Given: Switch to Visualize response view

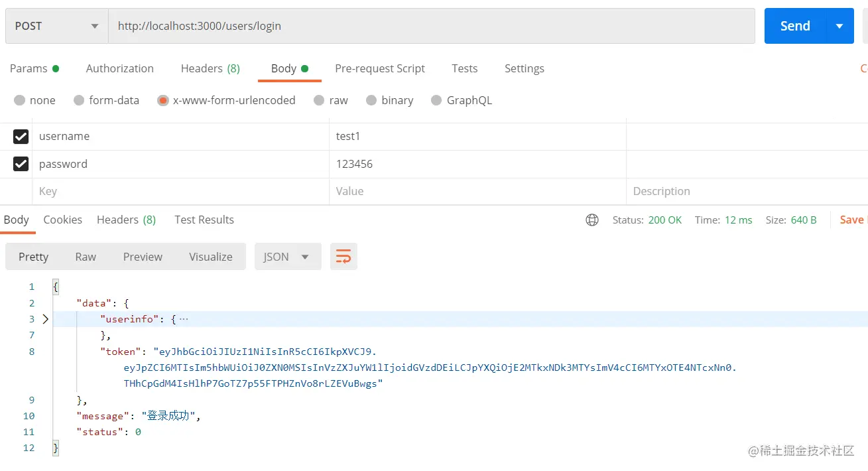Looking at the screenshot, I should tap(211, 257).
